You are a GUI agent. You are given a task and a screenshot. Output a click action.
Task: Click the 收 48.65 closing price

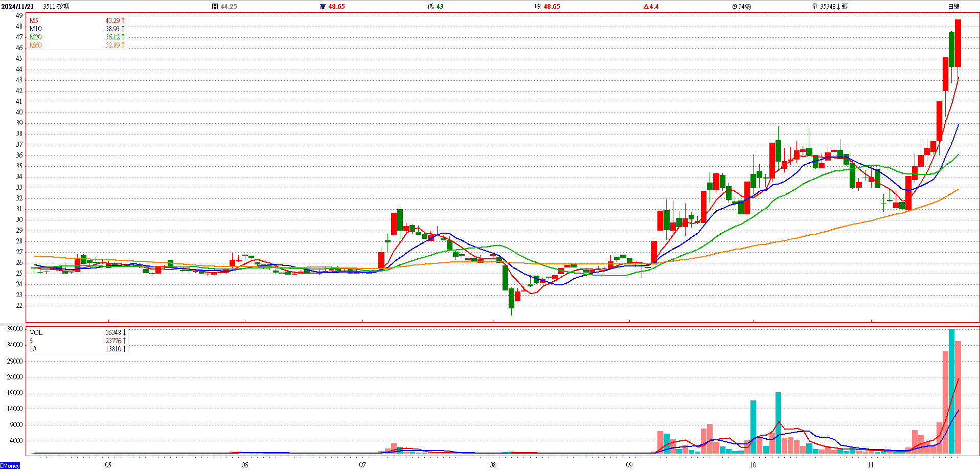click(x=547, y=7)
